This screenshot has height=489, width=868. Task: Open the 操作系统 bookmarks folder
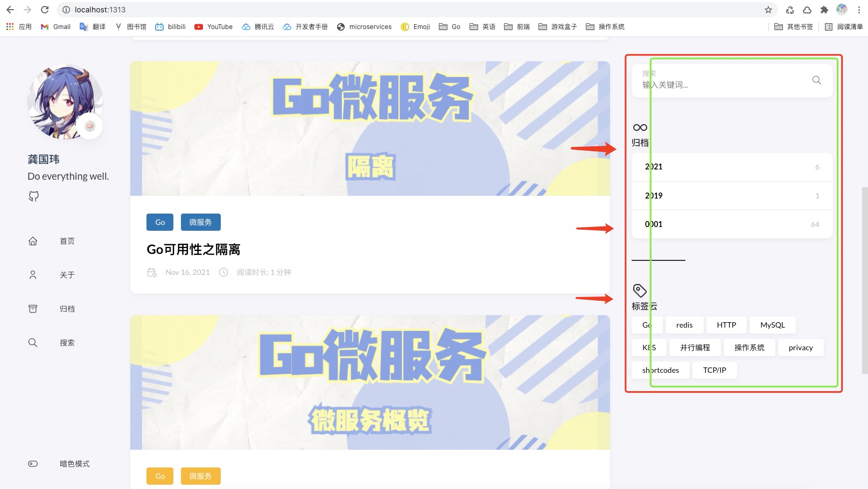point(605,26)
